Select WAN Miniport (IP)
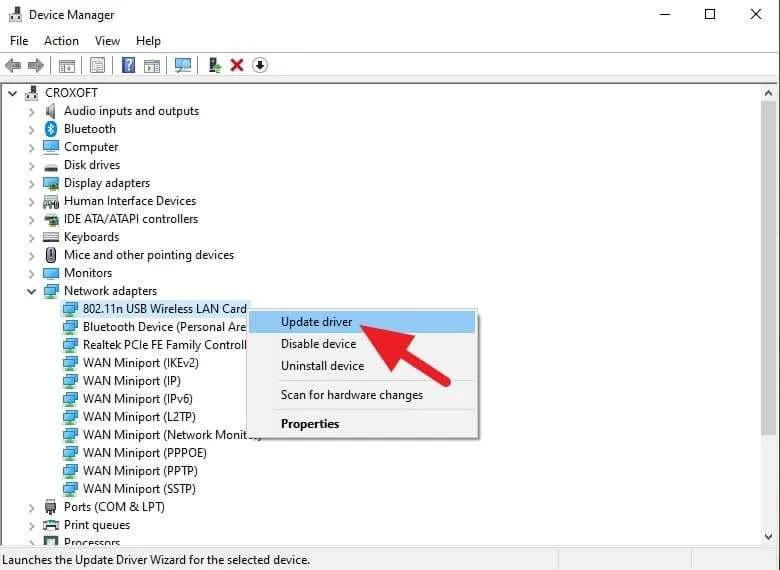Image resolution: width=780 pixels, height=570 pixels. (x=131, y=381)
